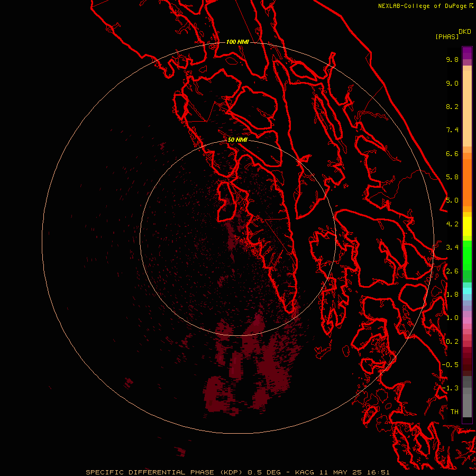476x476 pixels.
Task: Pick the pale peach color bar segment
Action: click(x=467, y=108)
